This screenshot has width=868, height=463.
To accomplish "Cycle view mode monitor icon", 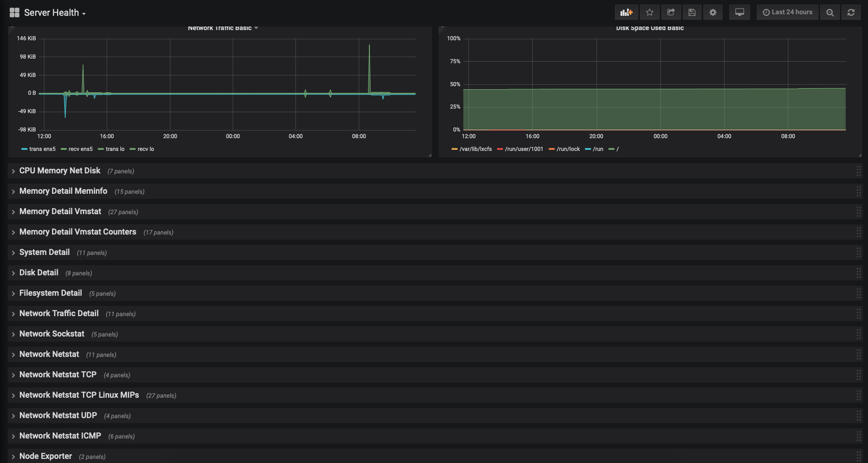I will coord(739,12).
